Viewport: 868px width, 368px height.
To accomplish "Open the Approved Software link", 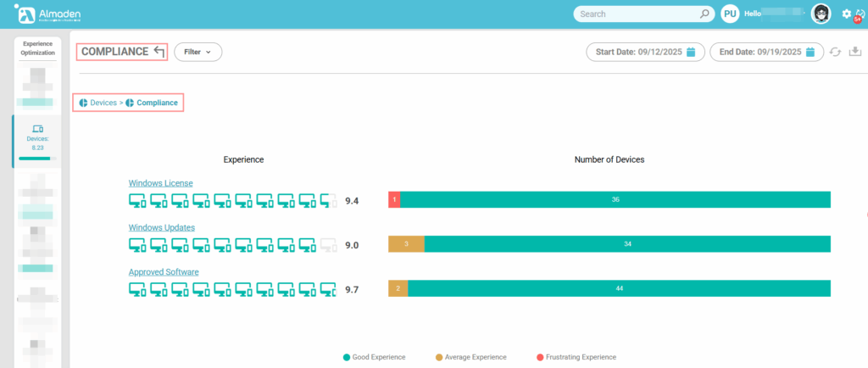I will 164,272.
